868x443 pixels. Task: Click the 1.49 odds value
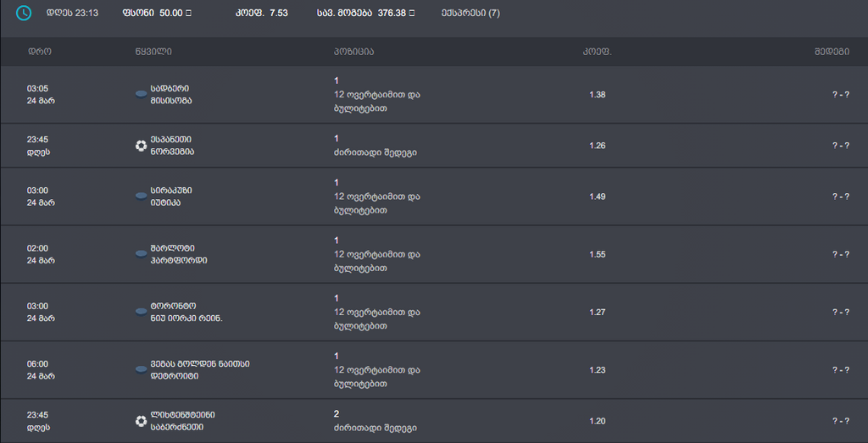click(597, 197)
